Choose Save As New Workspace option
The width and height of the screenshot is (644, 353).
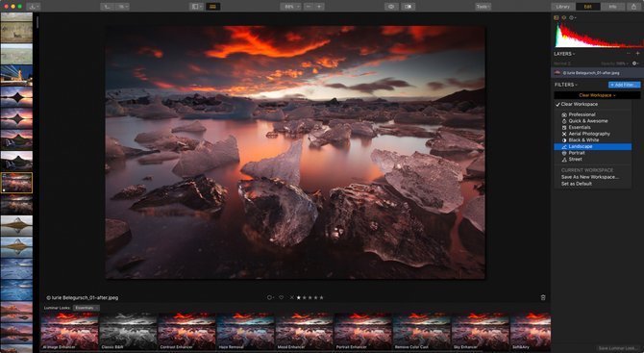coord(590,177)
